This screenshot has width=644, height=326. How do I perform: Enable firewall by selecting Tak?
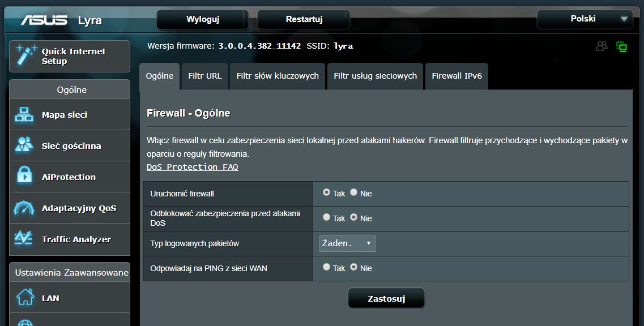point(326,192)
